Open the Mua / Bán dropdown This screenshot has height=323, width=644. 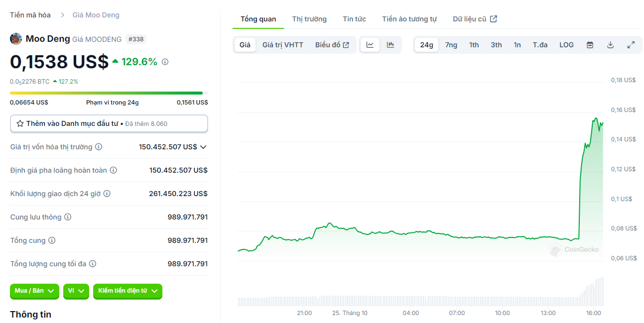[34, 291]
